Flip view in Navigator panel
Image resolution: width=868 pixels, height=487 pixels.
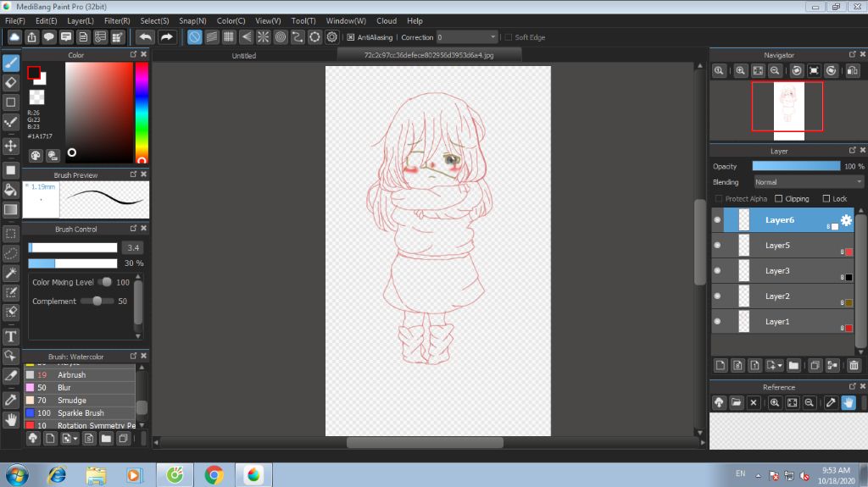pos(853,70)
